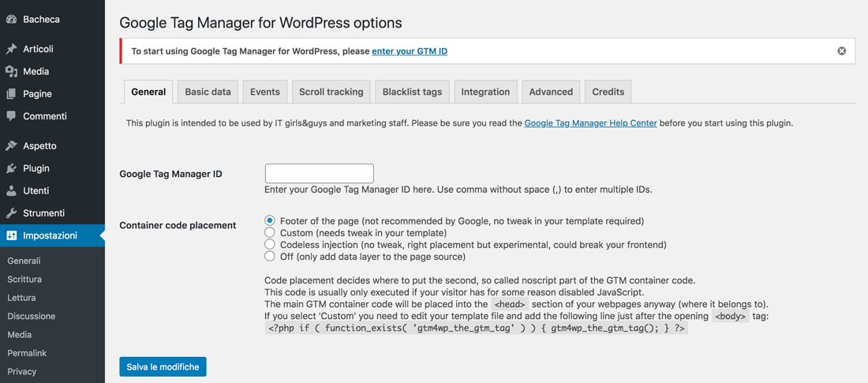
Task: Open Scrittura settings submenu
Action: (24, 280)
